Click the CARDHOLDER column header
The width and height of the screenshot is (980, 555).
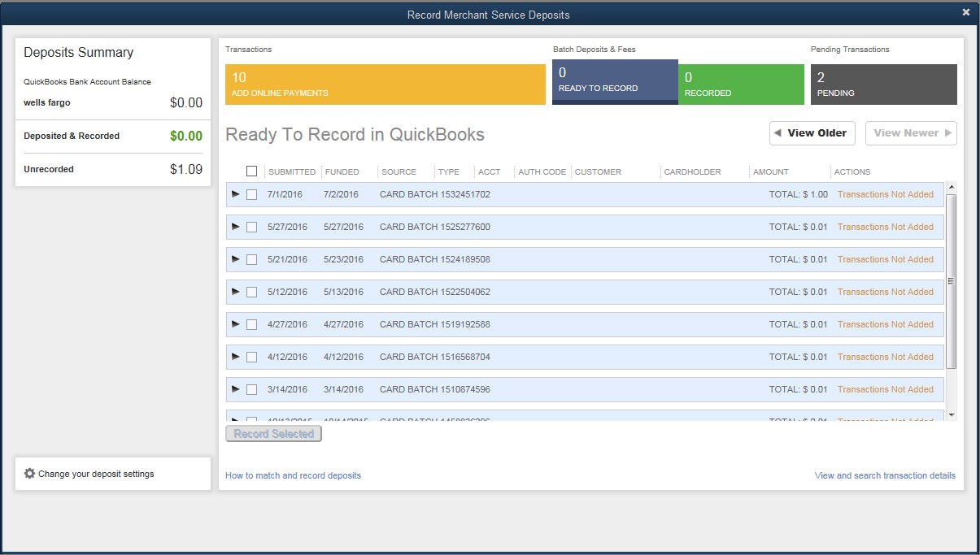tap(692, 172)
